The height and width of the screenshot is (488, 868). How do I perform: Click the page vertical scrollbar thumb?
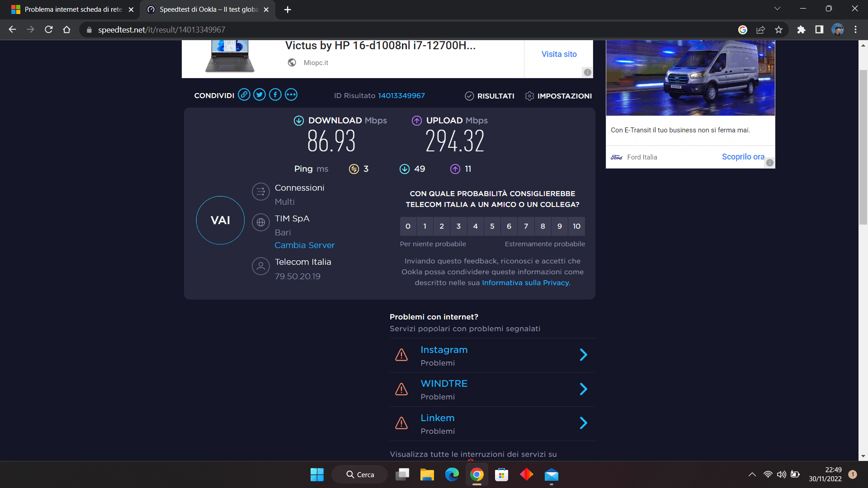tap(863, 147)
